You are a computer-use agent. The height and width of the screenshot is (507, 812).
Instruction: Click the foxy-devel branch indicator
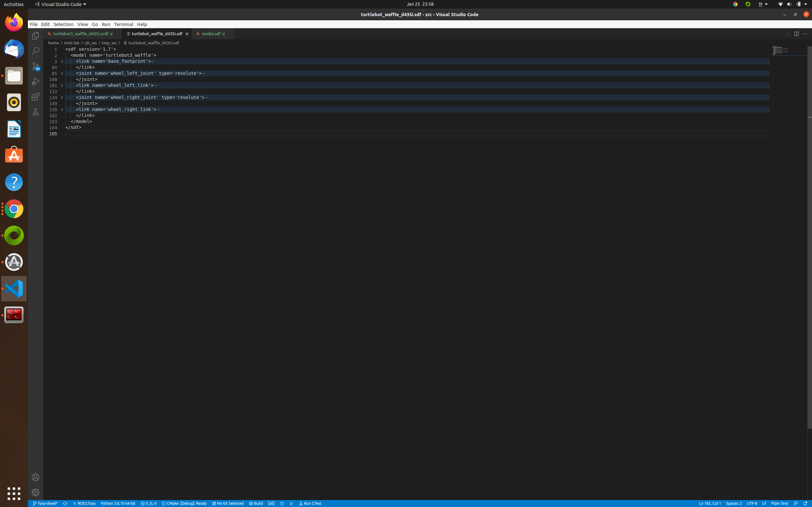pyautogui.click(x=45, y=503)
